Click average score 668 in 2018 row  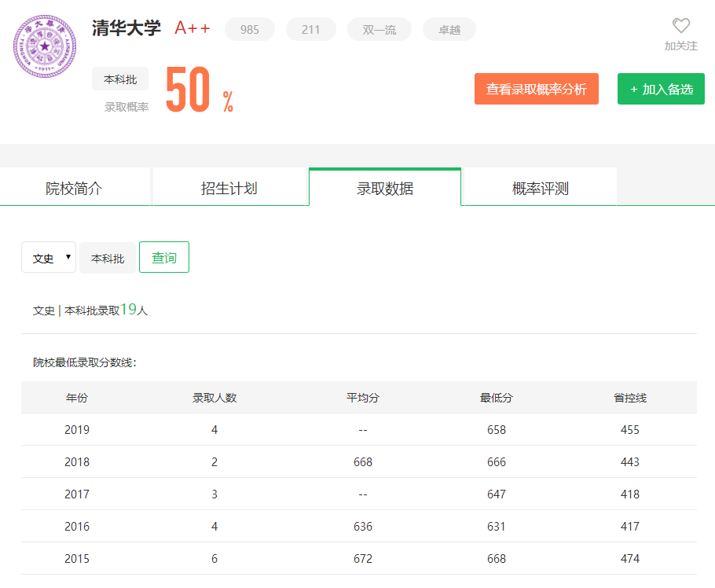coord(363,462)
